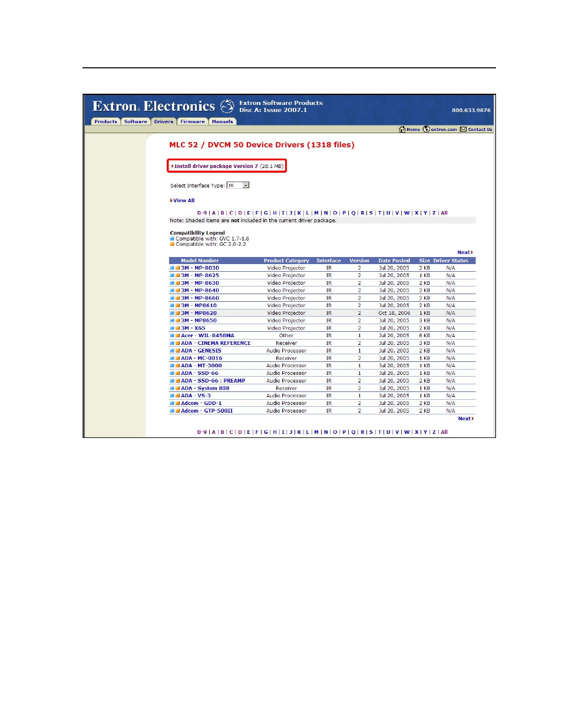562x728 pixels.
Task: Open the Adcom - GDD-1 driver
Action: [x=201, y=403]
